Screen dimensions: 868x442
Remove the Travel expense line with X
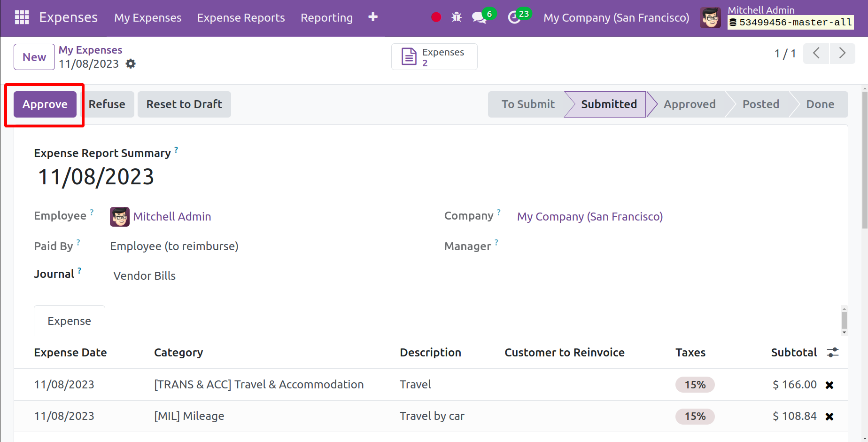(829, 385)
